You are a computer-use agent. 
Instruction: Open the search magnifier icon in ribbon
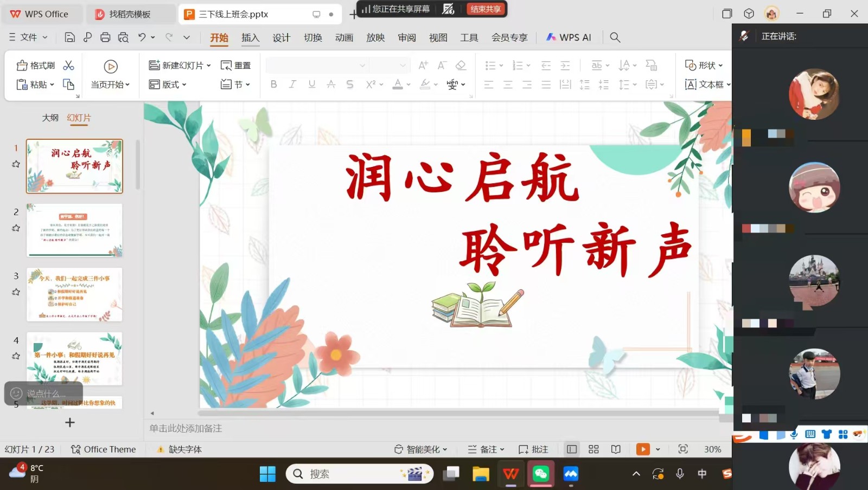coord(615,37)
